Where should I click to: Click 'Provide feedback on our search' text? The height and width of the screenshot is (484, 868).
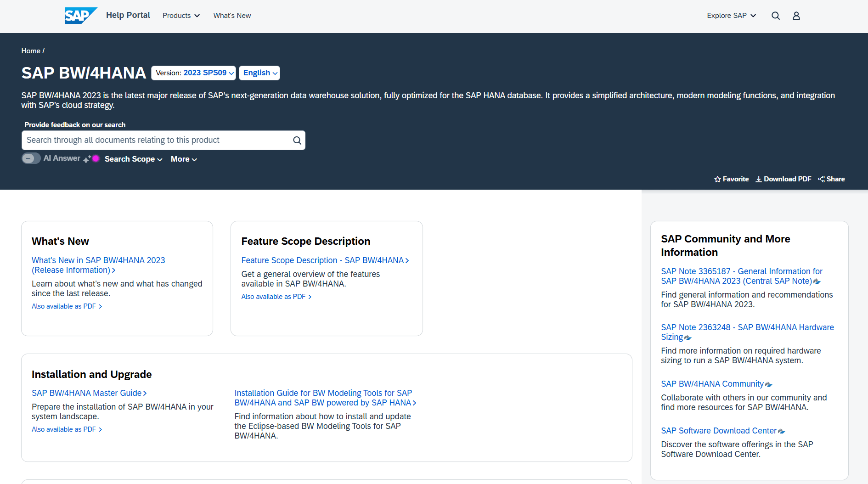coord(75,125)
